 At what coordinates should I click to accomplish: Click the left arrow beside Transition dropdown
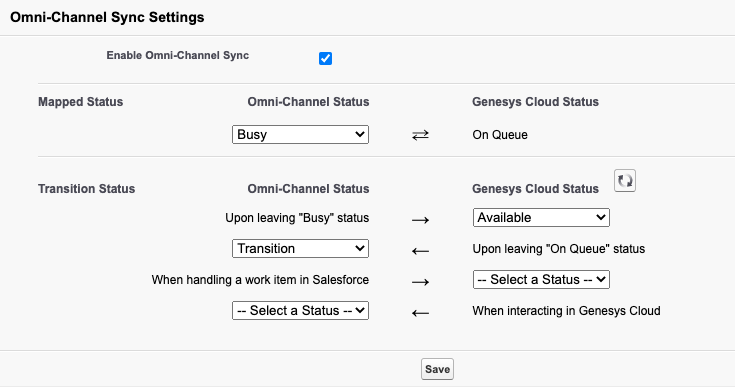point(420,251)
